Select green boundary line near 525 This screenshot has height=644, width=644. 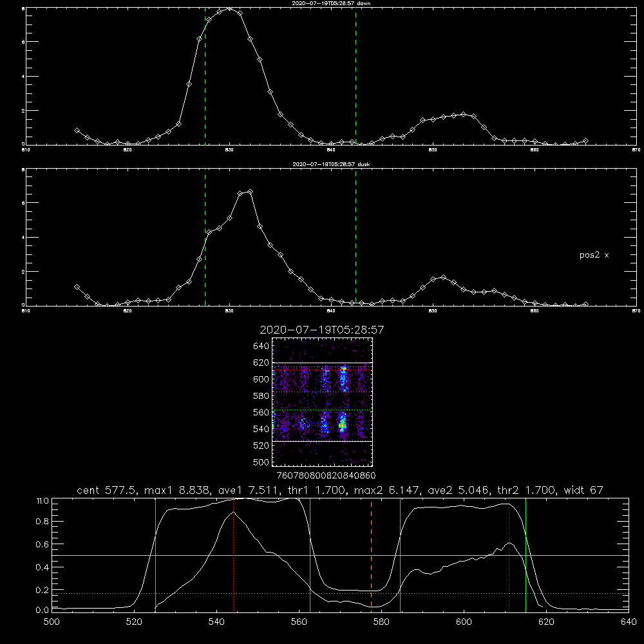point(155,554)
